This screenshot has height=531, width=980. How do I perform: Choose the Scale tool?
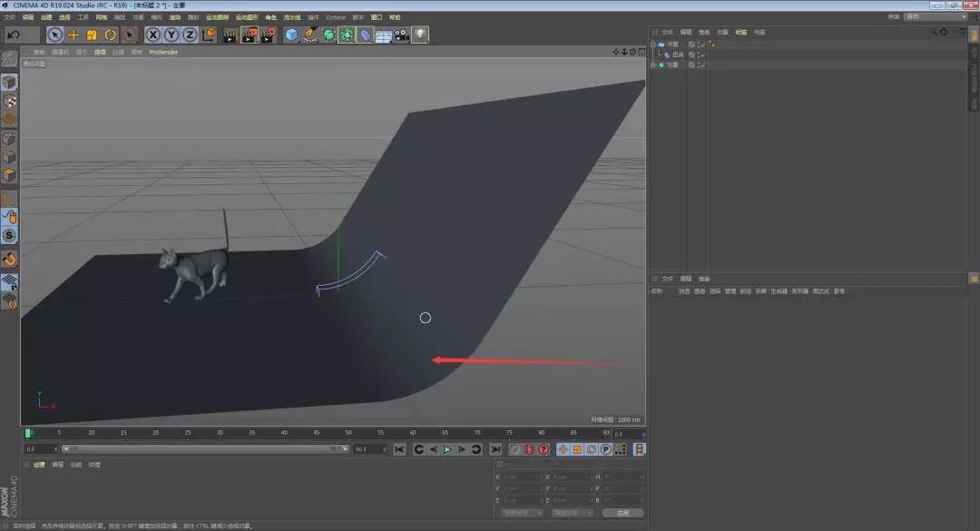click(92, 34)
